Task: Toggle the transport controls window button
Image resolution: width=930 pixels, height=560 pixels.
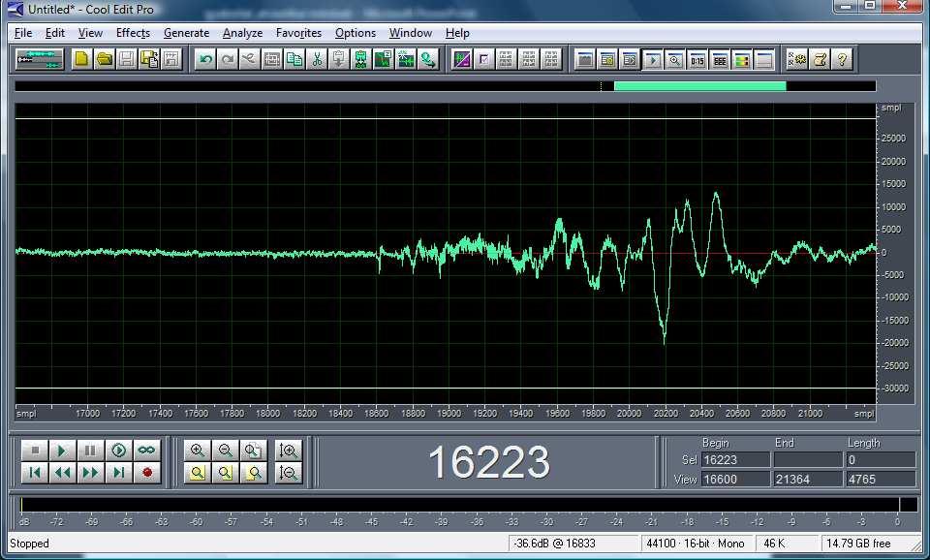Action: 652,59
